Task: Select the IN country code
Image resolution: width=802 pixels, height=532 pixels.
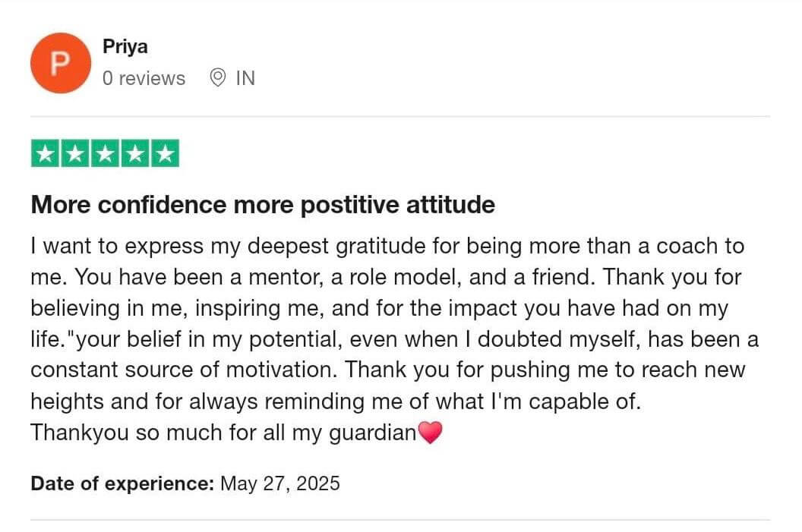Action: pos(245,78)
